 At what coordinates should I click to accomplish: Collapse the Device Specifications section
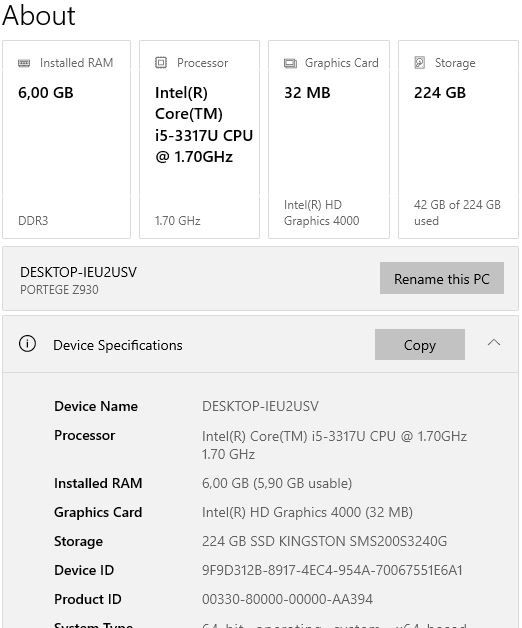click(x=494, y=343)
